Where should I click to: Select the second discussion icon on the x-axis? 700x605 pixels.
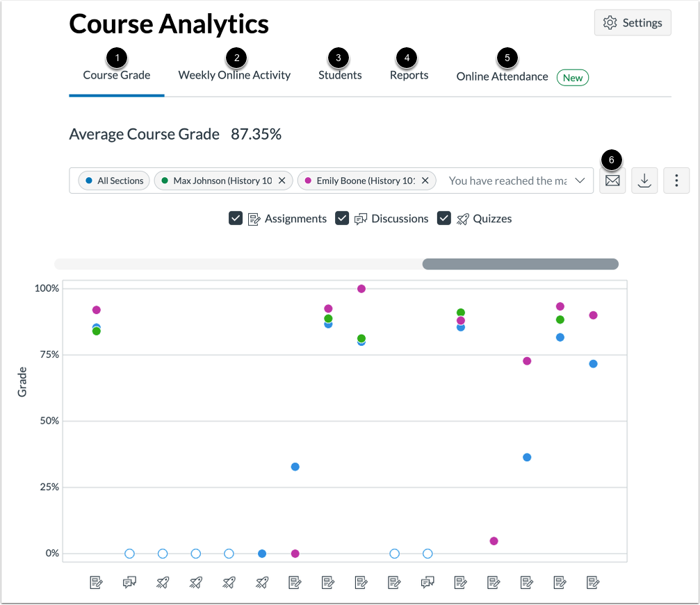(428, 582)
